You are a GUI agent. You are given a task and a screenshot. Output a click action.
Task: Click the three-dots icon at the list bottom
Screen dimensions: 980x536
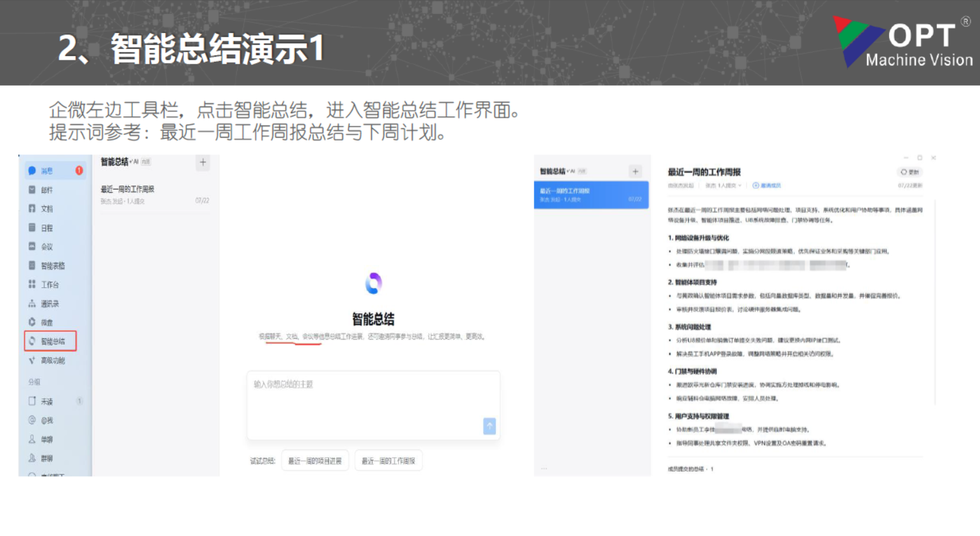[544, 469]
